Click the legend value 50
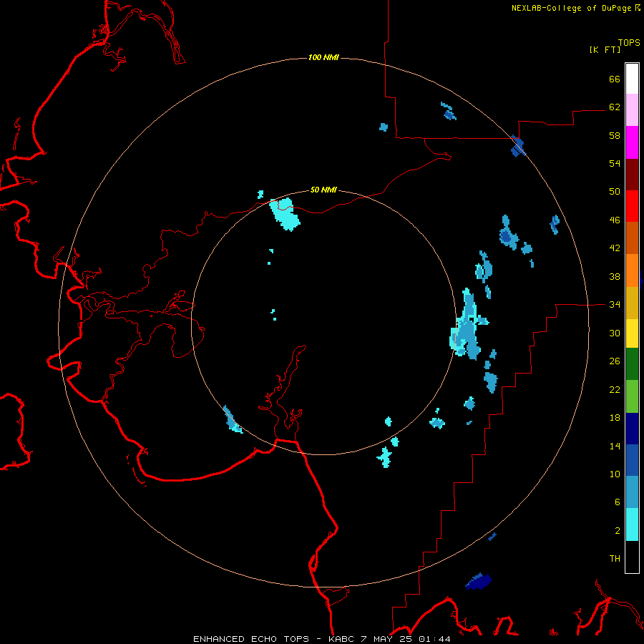This screenshot has width=644, height=644. (x=615, y=191)
